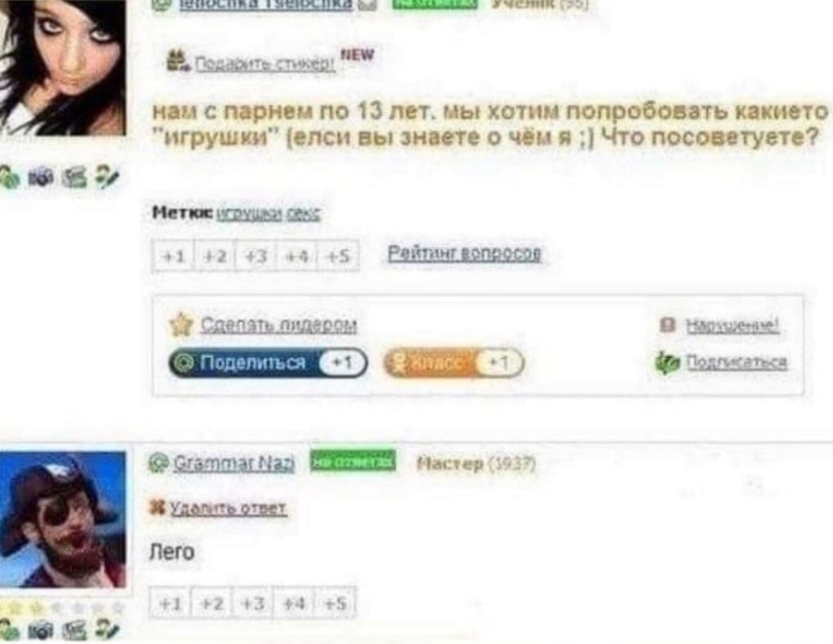
Task: Rate the Лего answer +3
Action: click(x=252, y=603)
